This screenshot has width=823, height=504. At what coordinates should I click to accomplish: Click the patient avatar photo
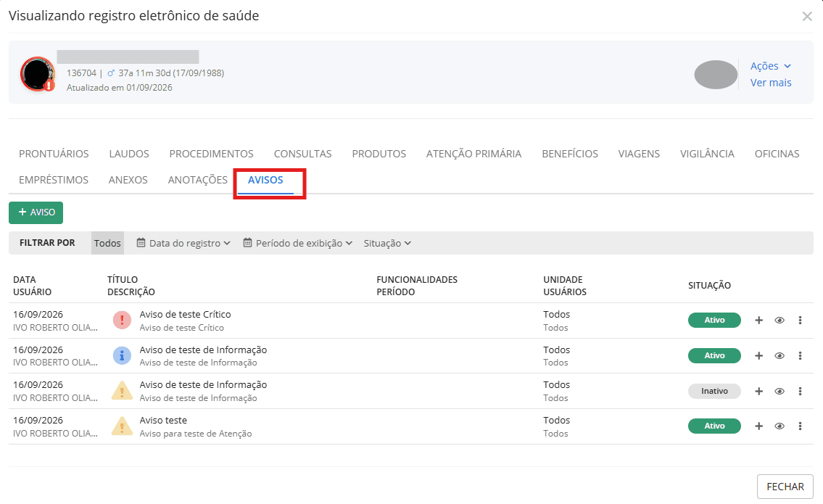tap(38, 74)
